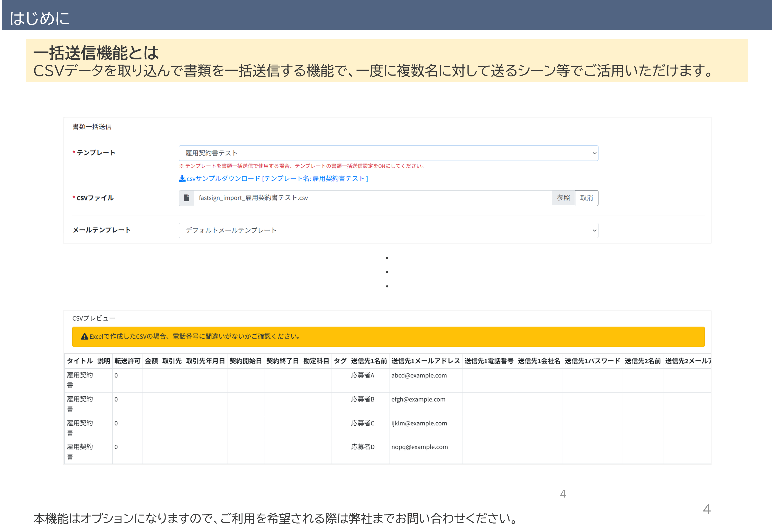Click the 転送許可 column header
The image size is (772, 532).
click(x=127, y=361)
